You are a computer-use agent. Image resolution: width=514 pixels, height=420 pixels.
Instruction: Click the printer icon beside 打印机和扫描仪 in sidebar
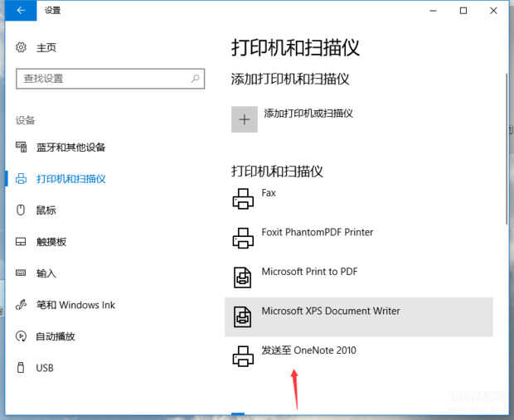click(21, 179)
